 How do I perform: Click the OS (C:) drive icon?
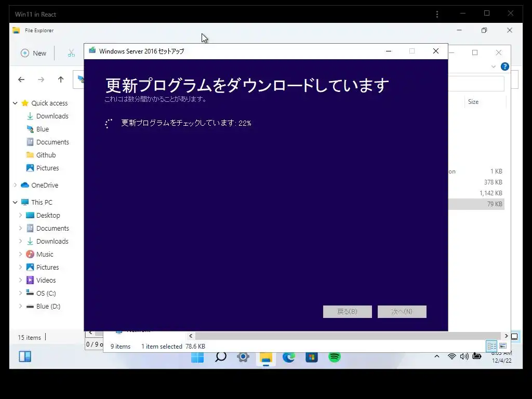click(x=30, y=293)
